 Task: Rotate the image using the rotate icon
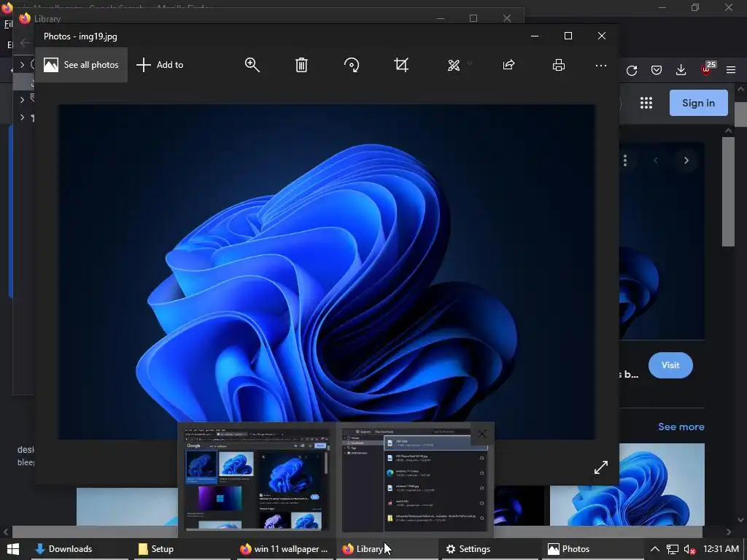click(x=352, y=65)
